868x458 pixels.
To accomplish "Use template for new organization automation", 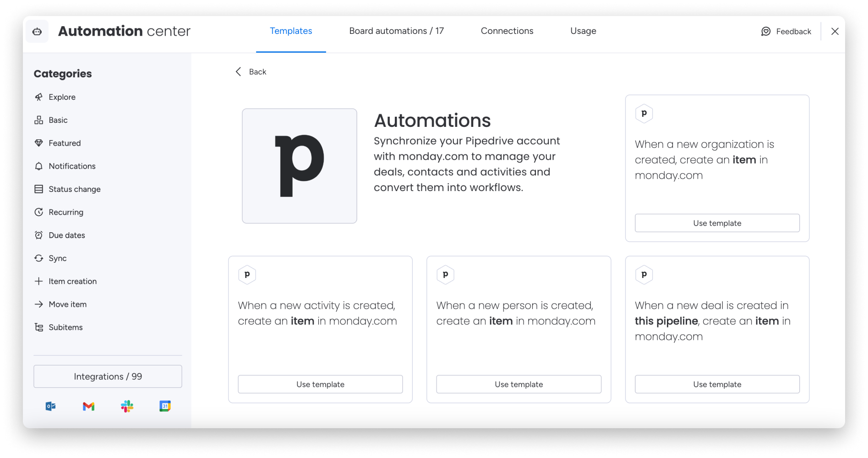I will pyautogui.click(x=717, y=223).
